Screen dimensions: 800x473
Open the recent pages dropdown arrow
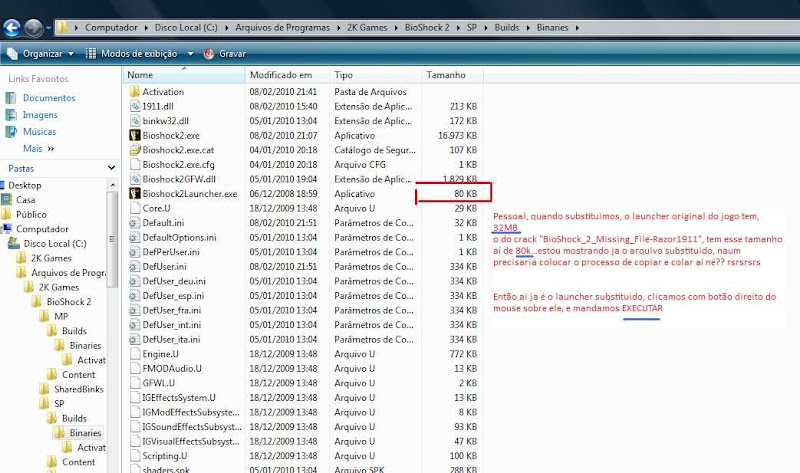point(48,28)
